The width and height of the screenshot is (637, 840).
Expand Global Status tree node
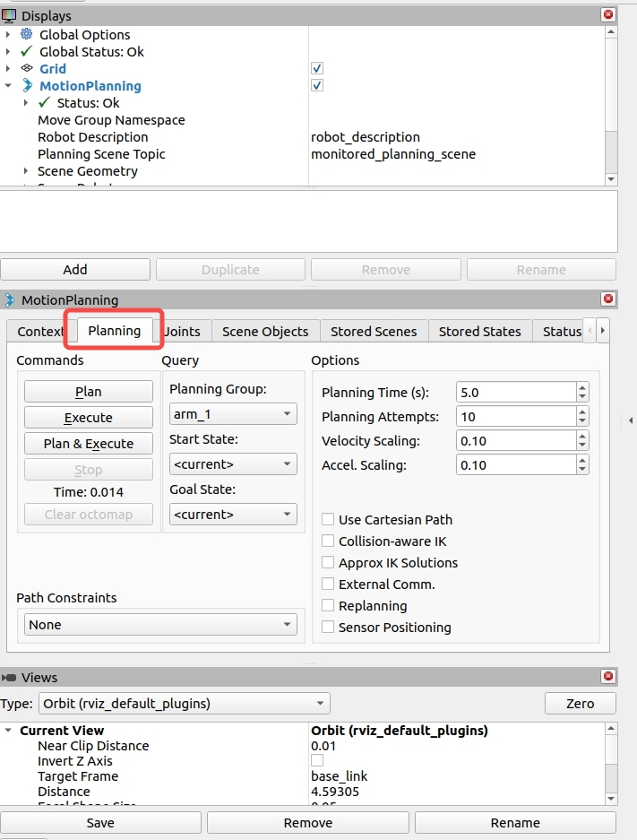coord(7,52)
